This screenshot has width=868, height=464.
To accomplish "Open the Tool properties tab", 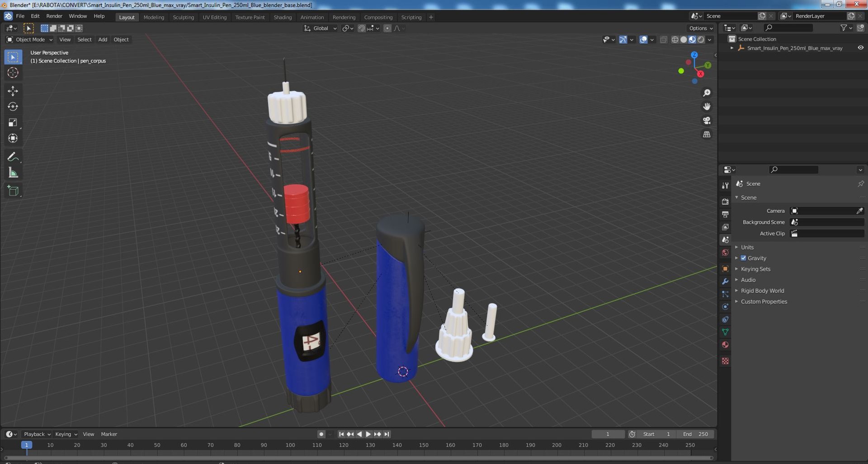I will 725,186.
